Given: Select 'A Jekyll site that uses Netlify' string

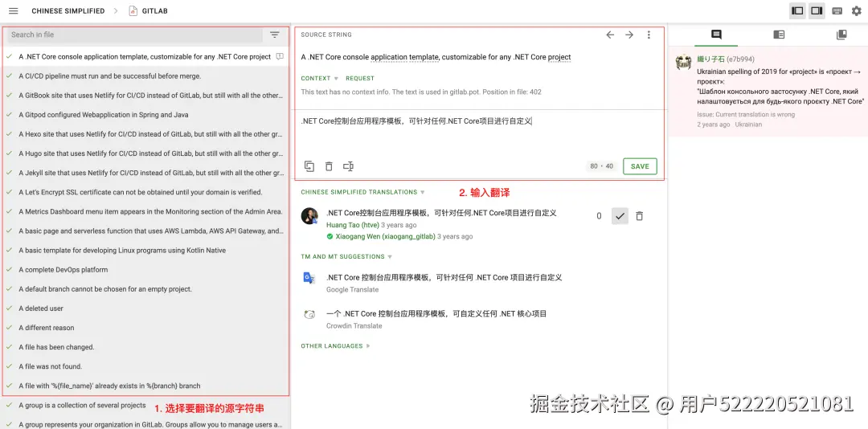Looking at the screenshot, I should 145,173.
